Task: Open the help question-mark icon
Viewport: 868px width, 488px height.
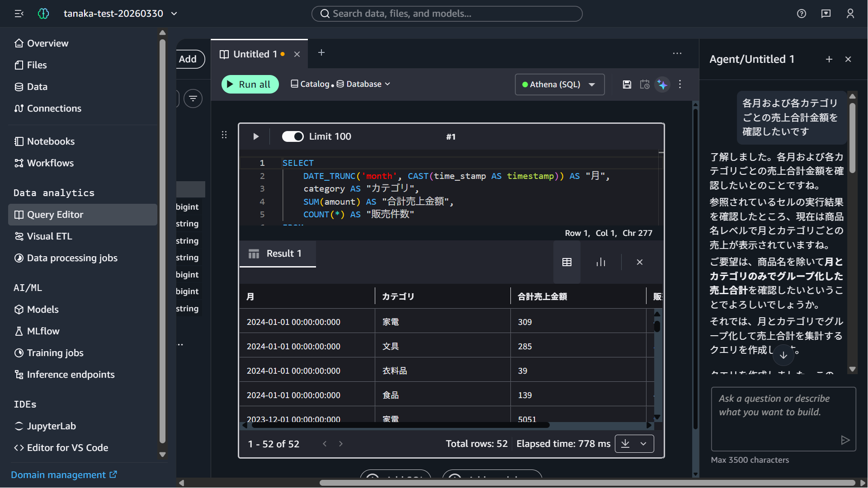Action: click(x=802, y=14)
